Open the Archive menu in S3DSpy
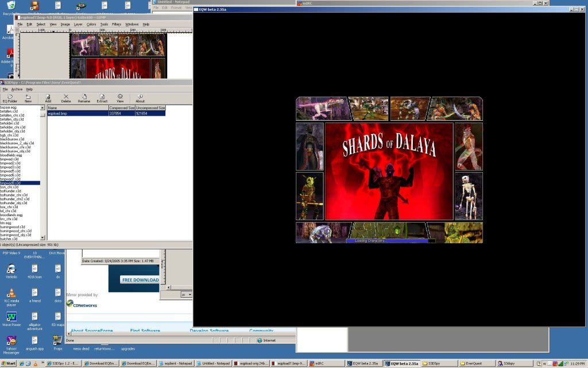 (17, 89)
